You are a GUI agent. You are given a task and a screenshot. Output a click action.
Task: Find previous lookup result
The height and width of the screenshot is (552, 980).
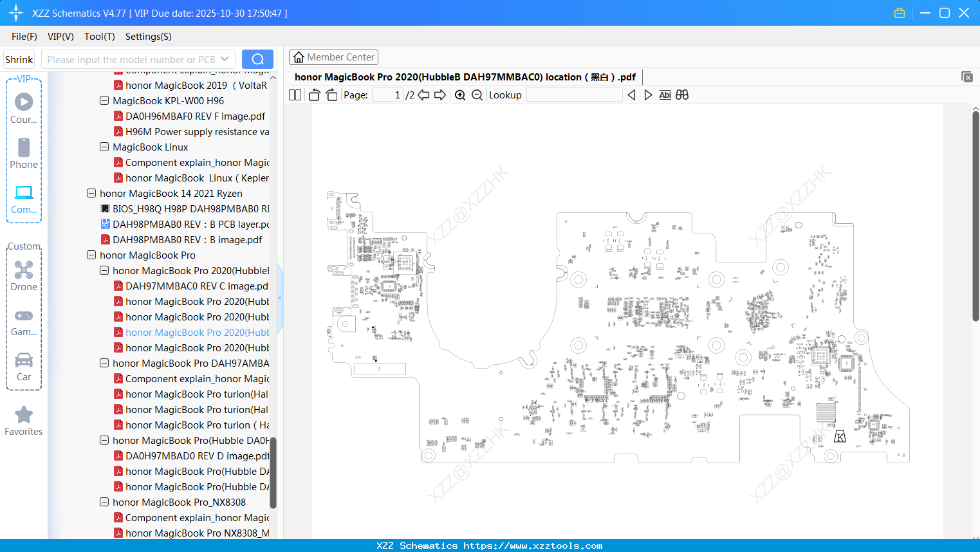[x=631, y=95]
